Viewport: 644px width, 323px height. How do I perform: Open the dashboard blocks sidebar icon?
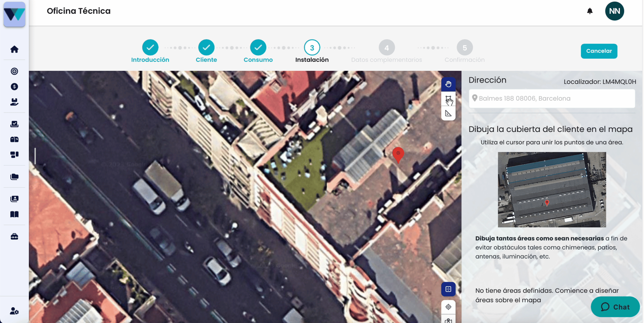[14, 155]
